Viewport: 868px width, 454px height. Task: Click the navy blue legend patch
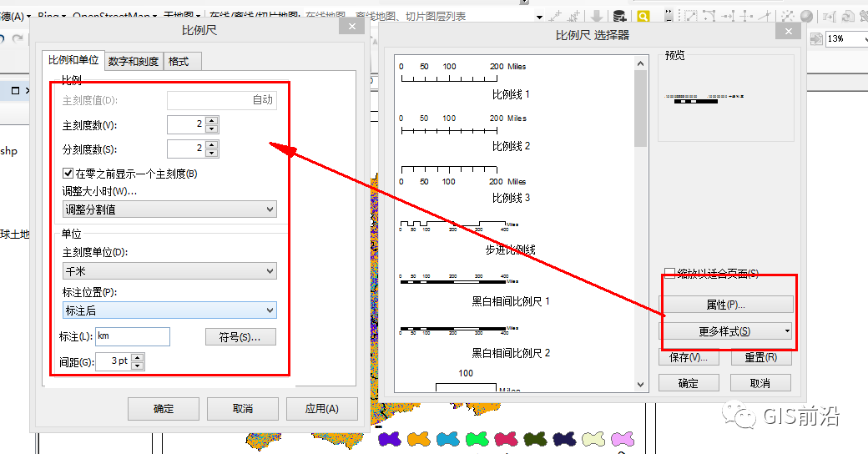point(564,440)
